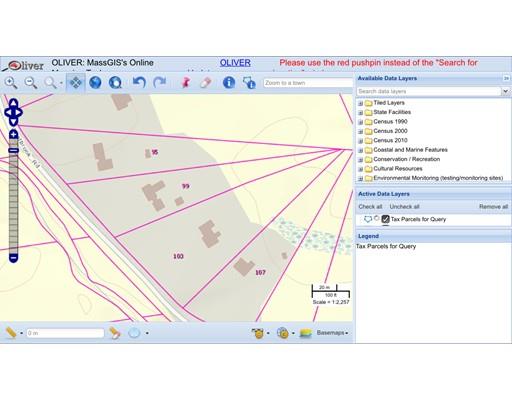This screenshot has height=400, width=512.
Task: Select the ruler measure tool
Action: (11, 333)
